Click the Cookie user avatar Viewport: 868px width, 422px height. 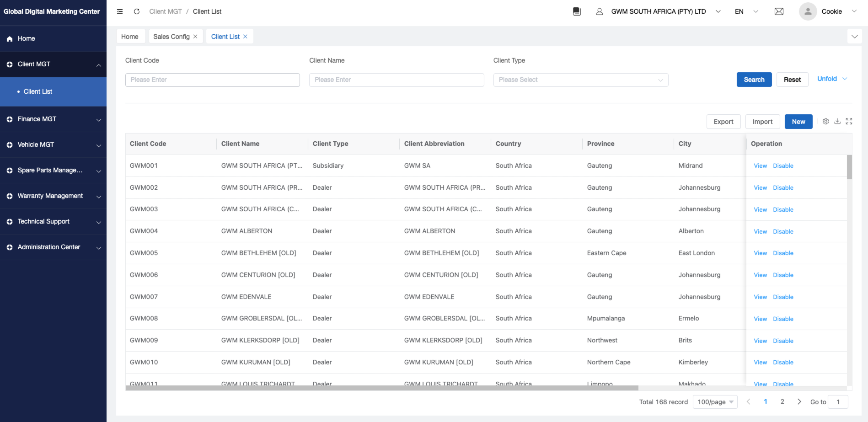(x=808, y=11)
